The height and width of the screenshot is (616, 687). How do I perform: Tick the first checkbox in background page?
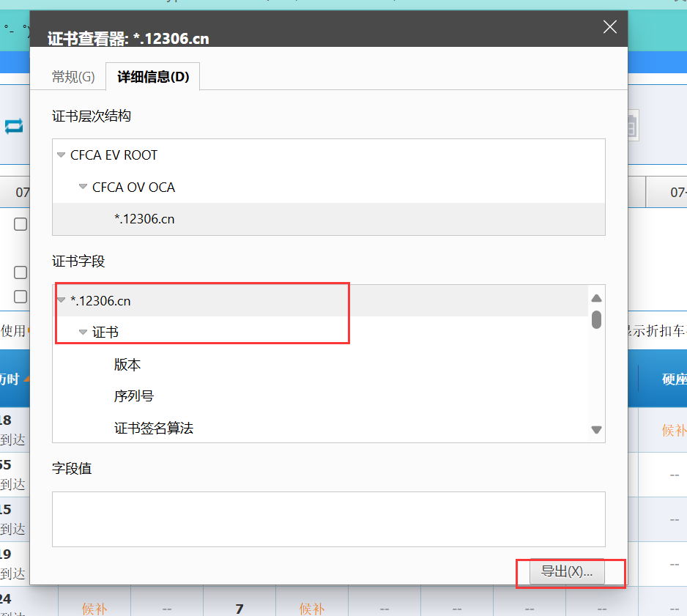21,224
